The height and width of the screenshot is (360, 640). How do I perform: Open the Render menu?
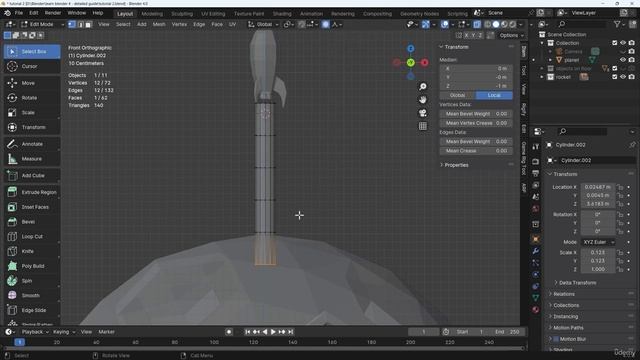[x=53, y=13]
